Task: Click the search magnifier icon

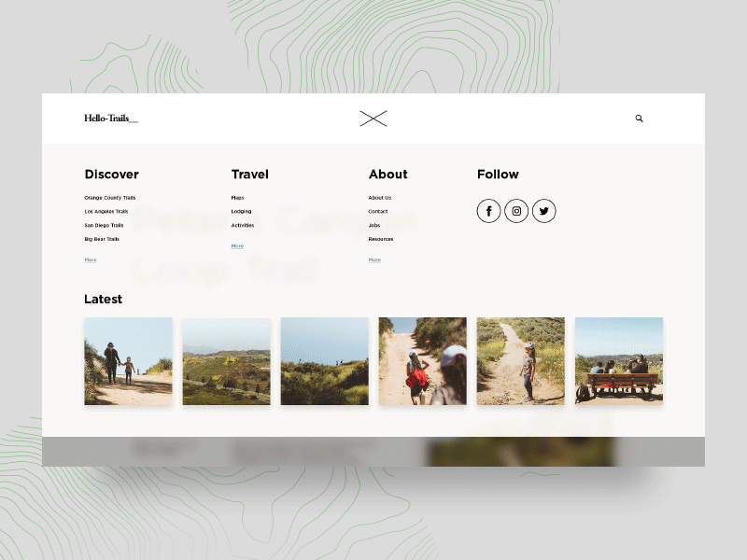Action: pyautogui.click(x=639, y=119)
